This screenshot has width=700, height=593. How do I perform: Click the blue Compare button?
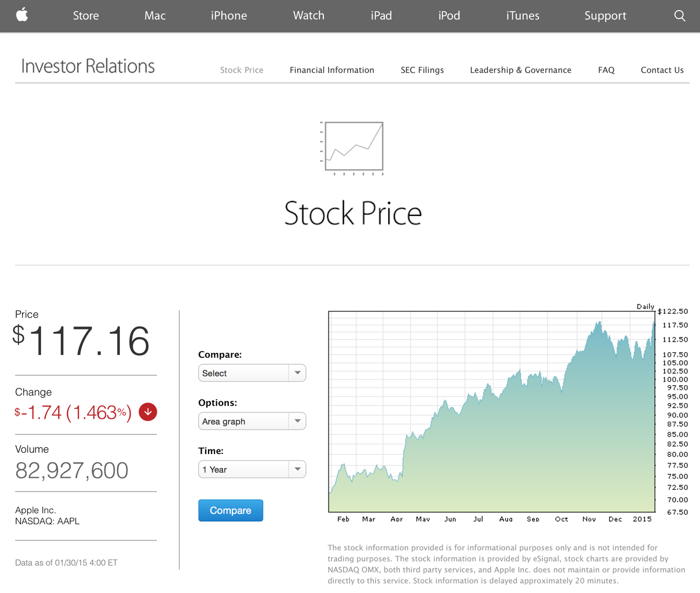click(x=231, y=510)
